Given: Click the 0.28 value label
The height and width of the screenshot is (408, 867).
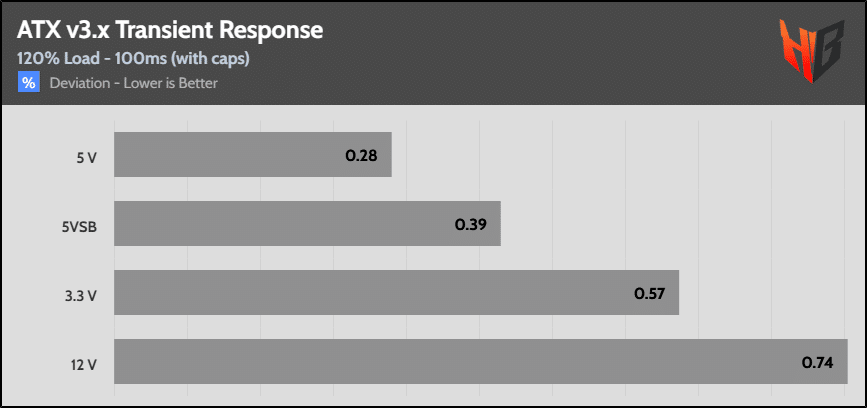Looking at the screenshot, I should coord(361,155).
